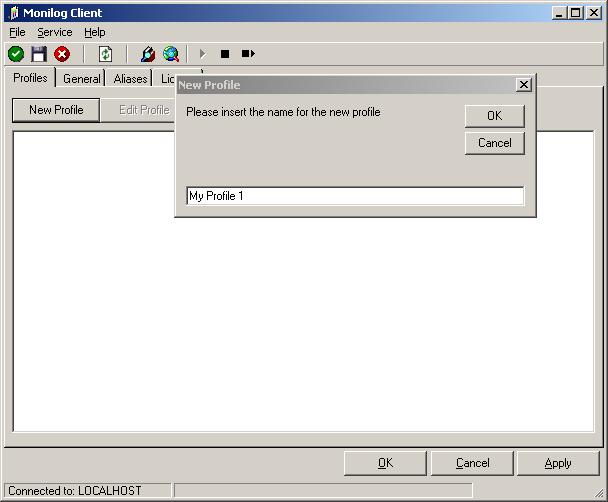The width and height of the screenshot is (608, 502).
Task: Minimize the Monilog Client window
Action: pos(559,13)
